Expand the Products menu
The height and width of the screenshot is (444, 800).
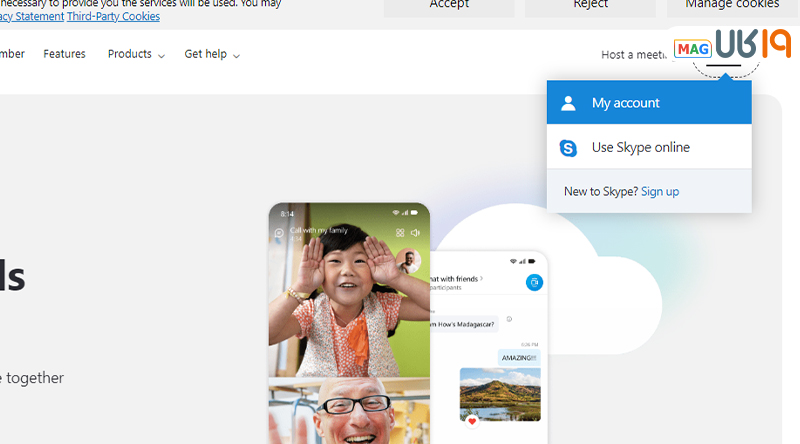pos(136,54)
